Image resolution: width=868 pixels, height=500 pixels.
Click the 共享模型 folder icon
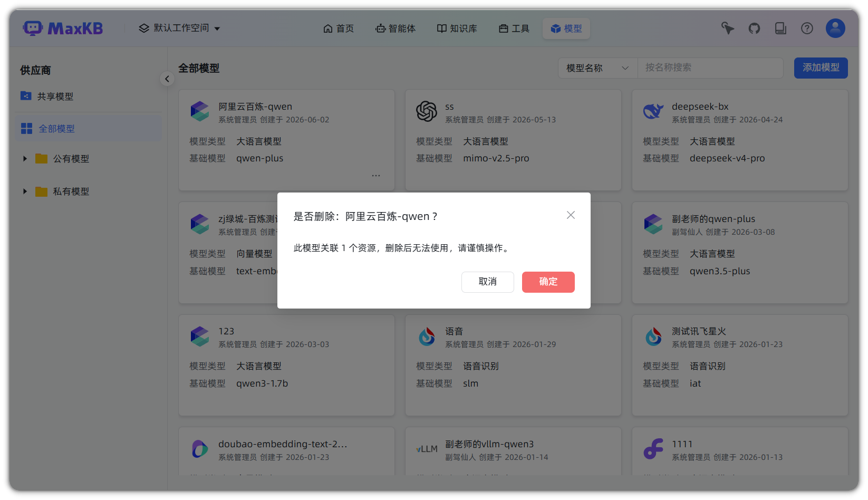pos(26,96)
